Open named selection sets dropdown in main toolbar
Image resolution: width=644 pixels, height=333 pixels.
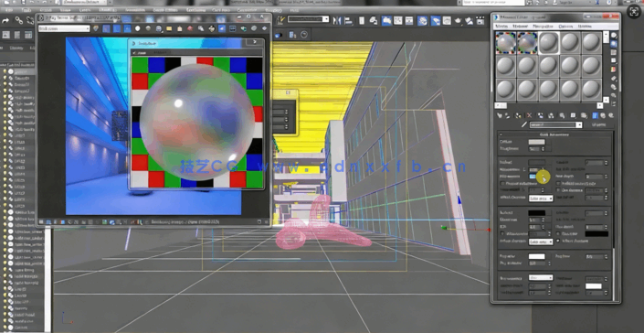point(308,19)
